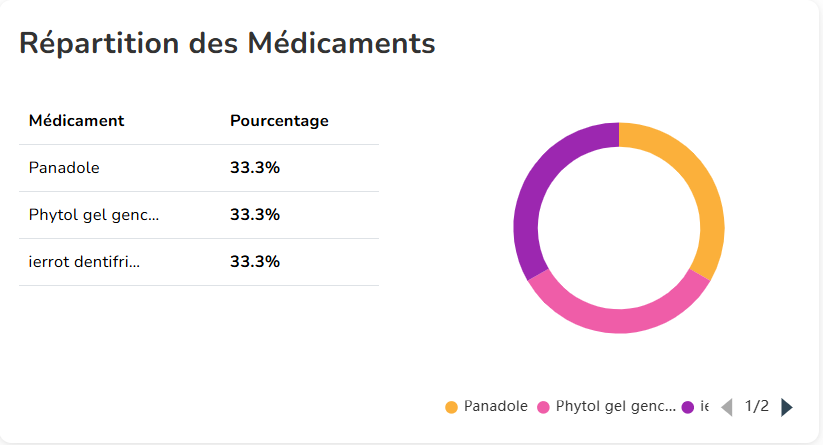The width and height of the screenshot is (823, 445).
Task: Toggle the orange Panadole legend dot
Action: (451, 407)
